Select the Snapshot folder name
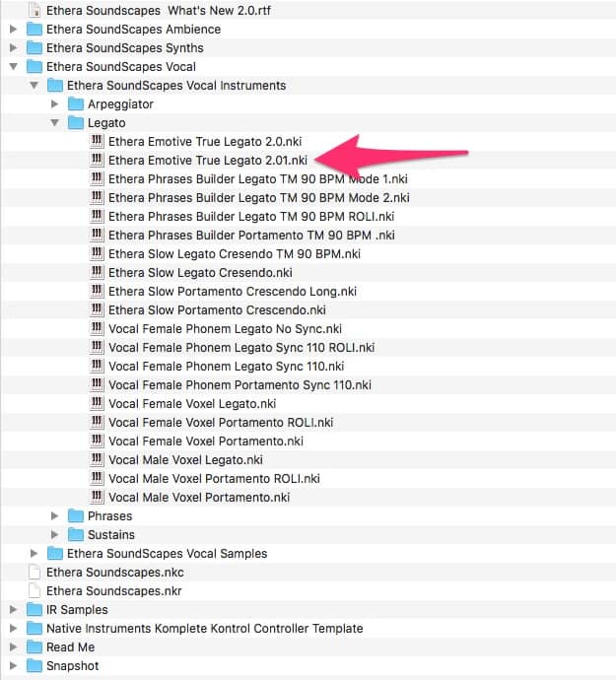The height and width of the screenshot is (680, 616). (x=73, y=666)
